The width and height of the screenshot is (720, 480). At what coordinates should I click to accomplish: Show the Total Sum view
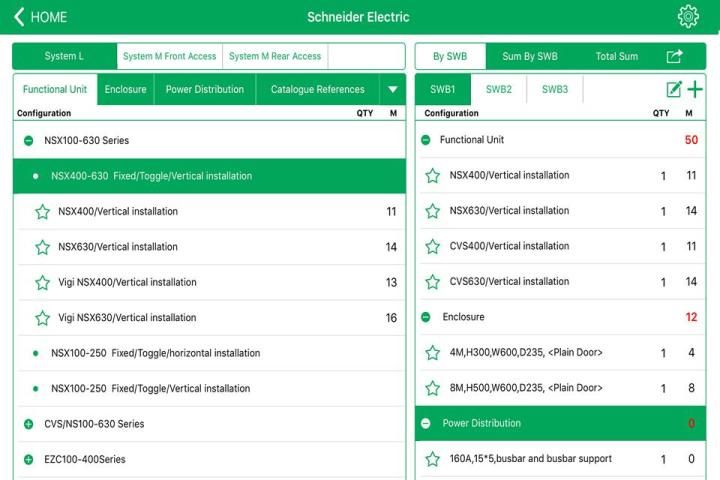point(616,56)
